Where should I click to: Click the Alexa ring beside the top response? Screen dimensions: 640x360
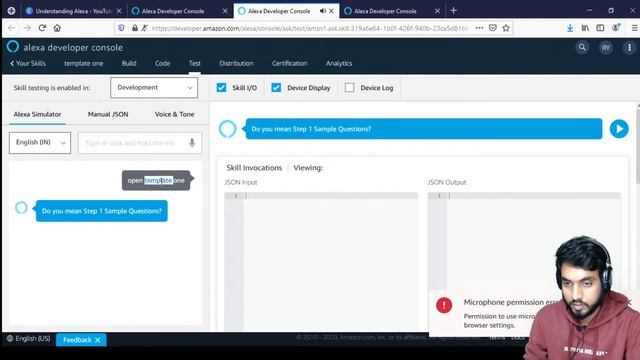(x=227, y=129)
